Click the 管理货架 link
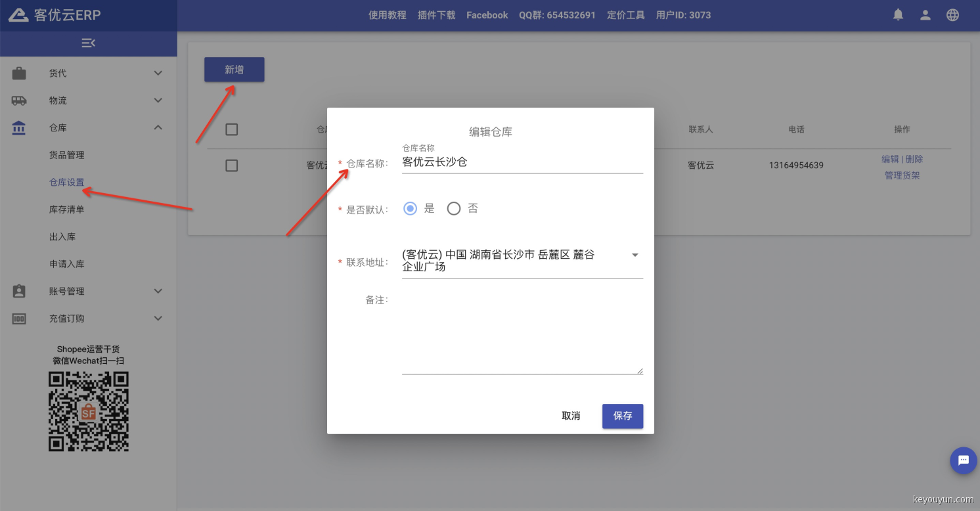The height and width of the screenshot is (511, 980). 902,175
